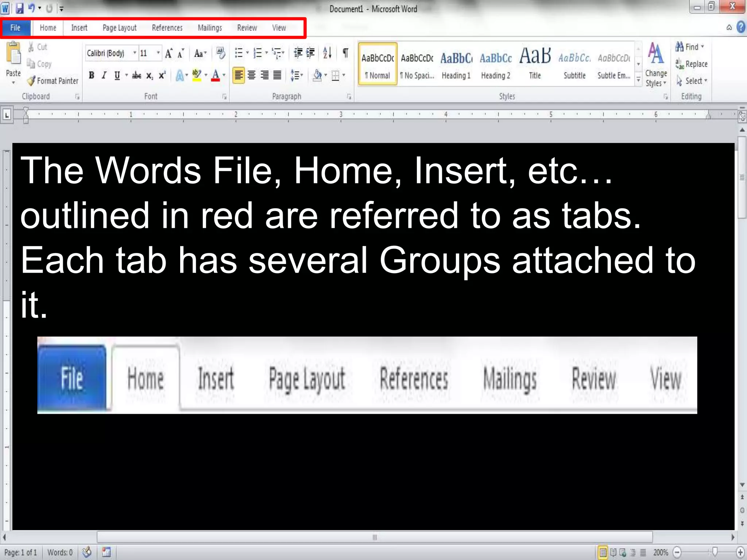Image resolution: width=747 pixels, height=560 pixels.
Task: Toggle Italic formatting
Action: click(x=104, y=75)
